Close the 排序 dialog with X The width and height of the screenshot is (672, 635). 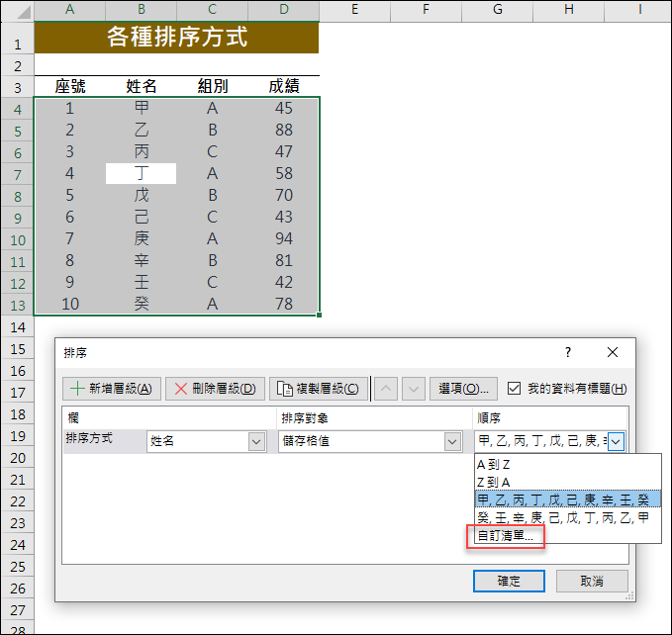613,352
